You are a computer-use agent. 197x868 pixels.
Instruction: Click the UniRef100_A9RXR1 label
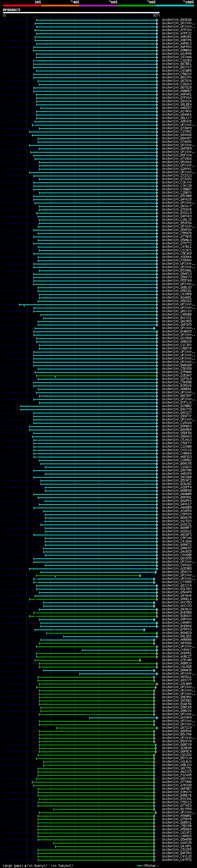(177, 37)
